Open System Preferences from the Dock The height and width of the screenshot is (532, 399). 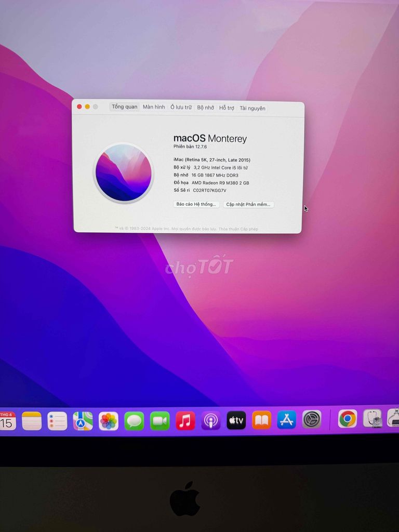click(x=312, y=419)
